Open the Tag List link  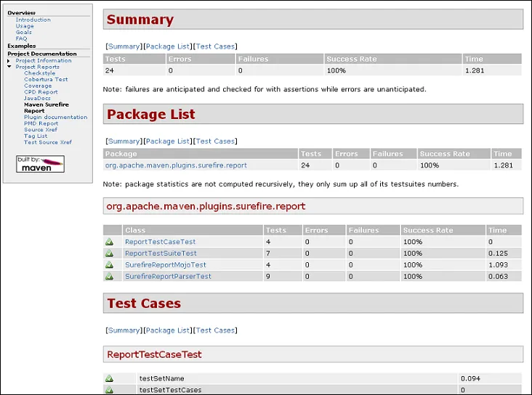click(x=36, y=136)
